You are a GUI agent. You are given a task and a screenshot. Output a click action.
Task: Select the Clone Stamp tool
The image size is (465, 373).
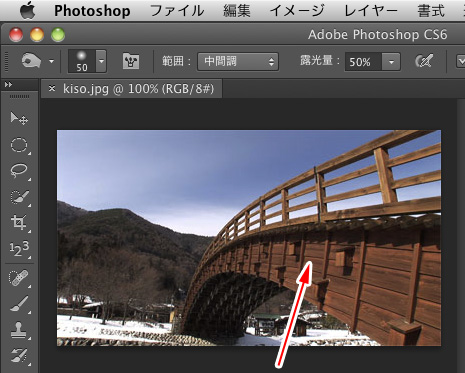pos(19,330)
